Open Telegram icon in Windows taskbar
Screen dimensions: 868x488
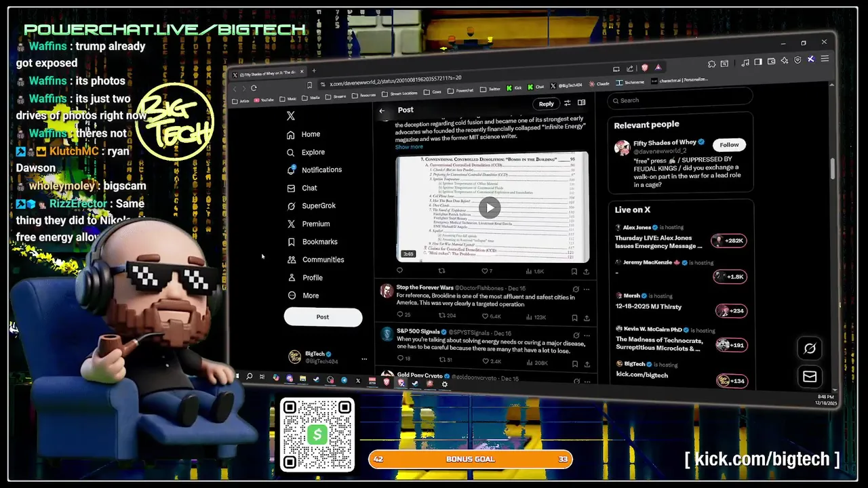tap(344, 380)
